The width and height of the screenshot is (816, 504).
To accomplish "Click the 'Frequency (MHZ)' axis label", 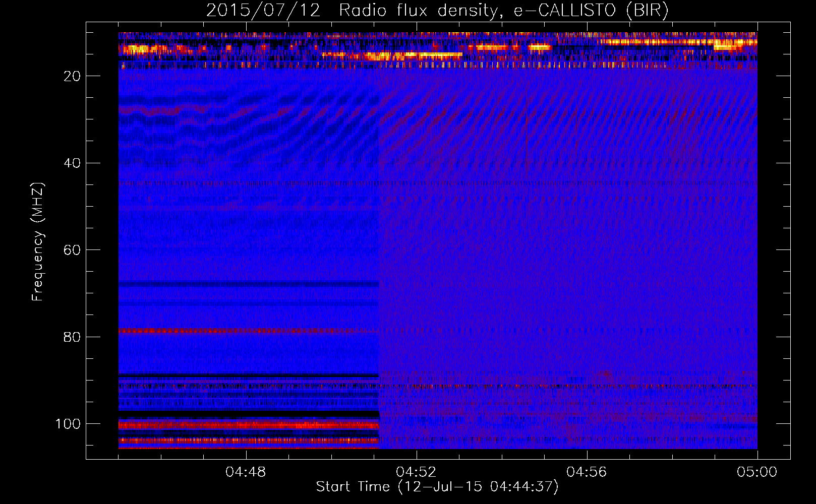I will [38, 242].
